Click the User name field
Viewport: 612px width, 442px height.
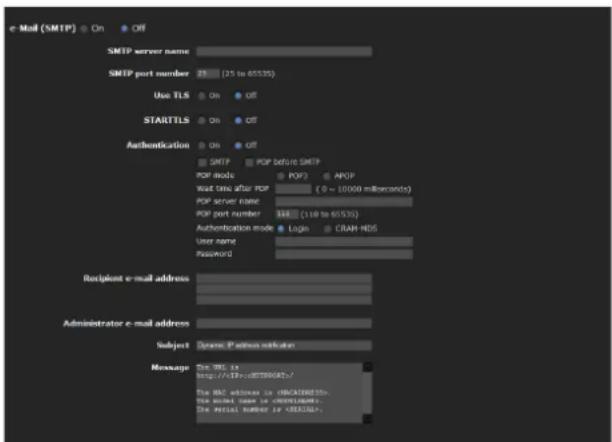pyautogui.click(x=344, y=242)
